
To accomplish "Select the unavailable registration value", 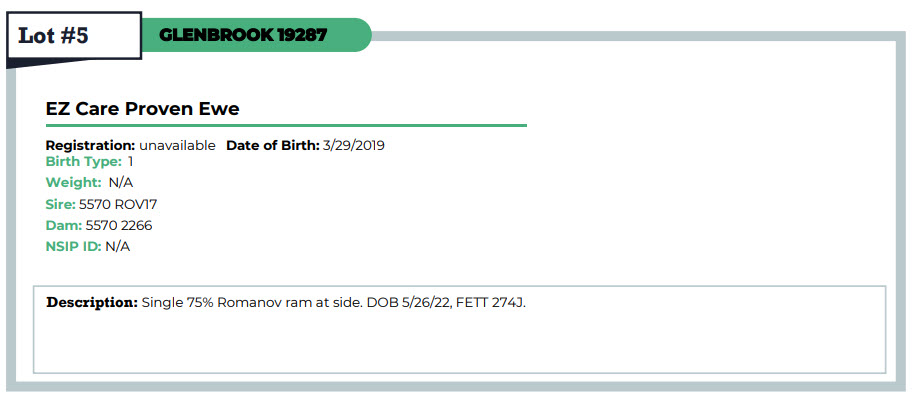I will point(177,145).
